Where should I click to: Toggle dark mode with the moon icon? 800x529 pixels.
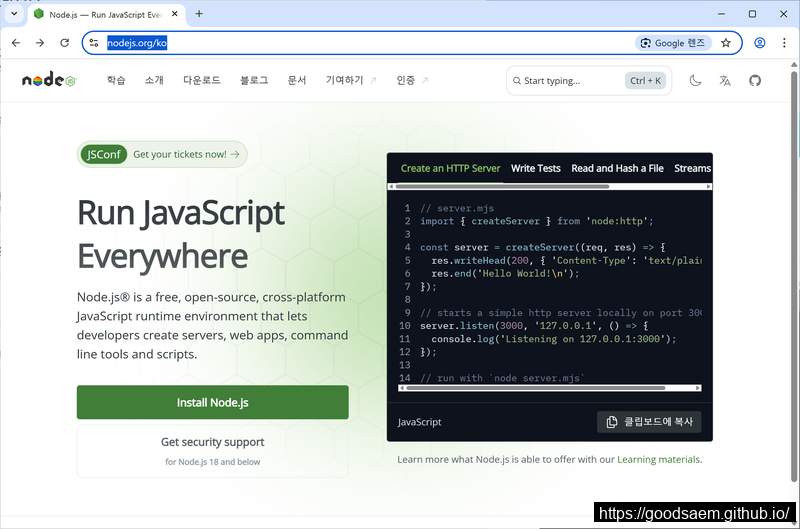[x=695, y=80]
